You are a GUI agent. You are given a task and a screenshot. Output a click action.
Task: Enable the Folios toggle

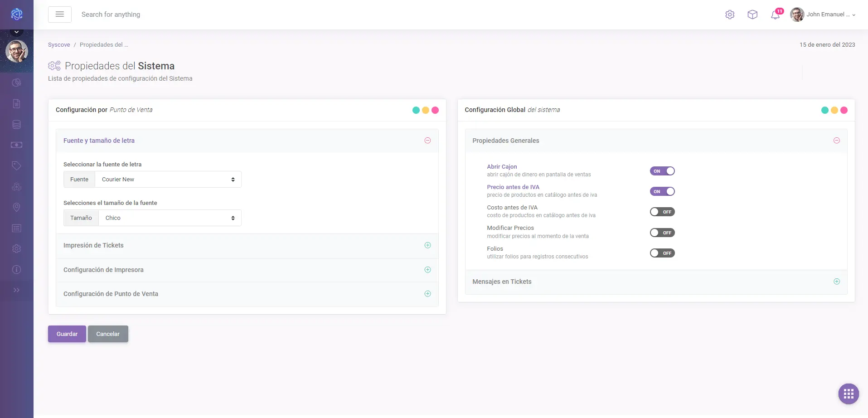[x=662, y=253]
